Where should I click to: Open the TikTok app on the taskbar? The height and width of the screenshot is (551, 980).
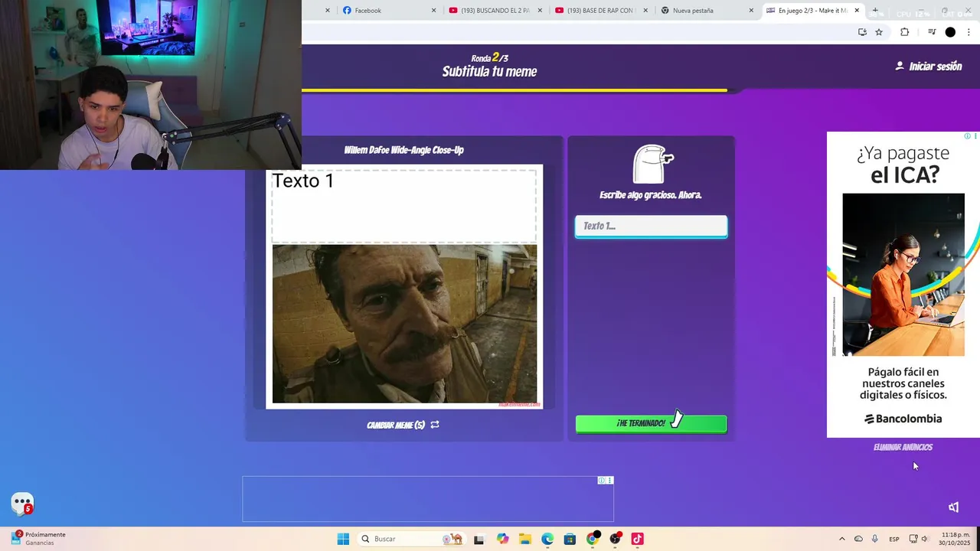[x=637, y=539]
